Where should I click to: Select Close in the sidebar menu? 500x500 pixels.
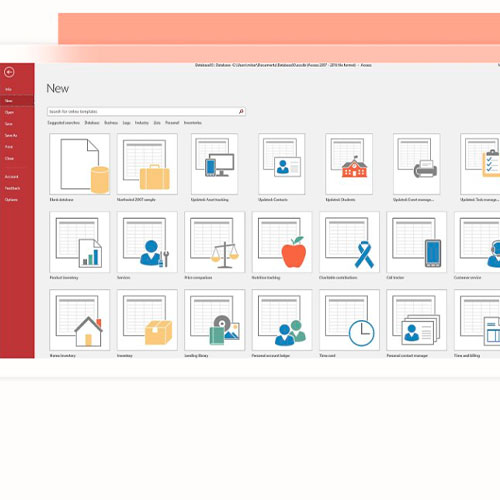pos(9,158)
